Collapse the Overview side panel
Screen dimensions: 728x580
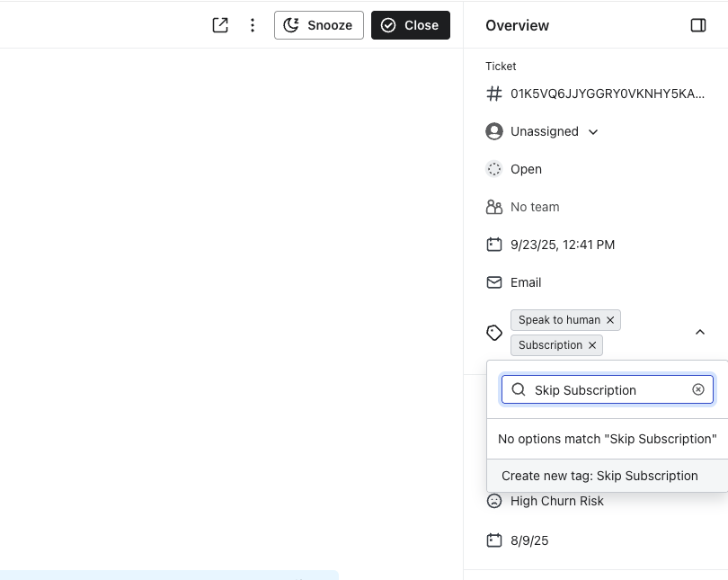pyautogui.click(x=697, y=25)
